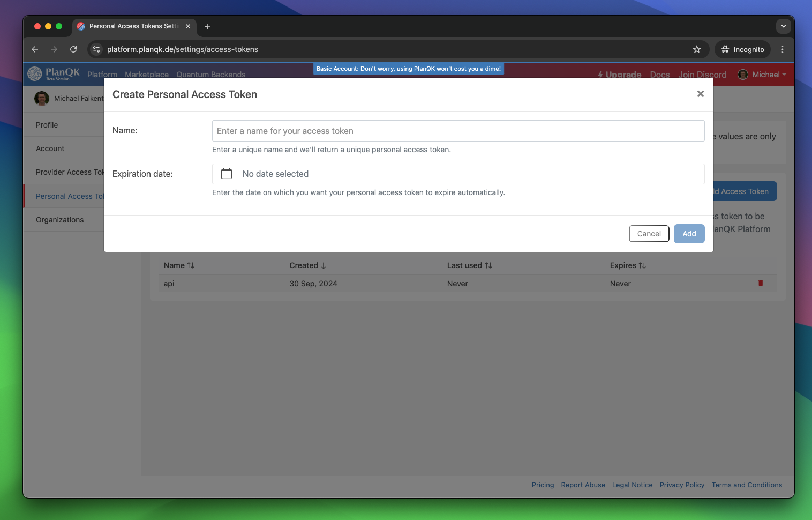Click the site information icon in address bar

[x=96, y=49]
